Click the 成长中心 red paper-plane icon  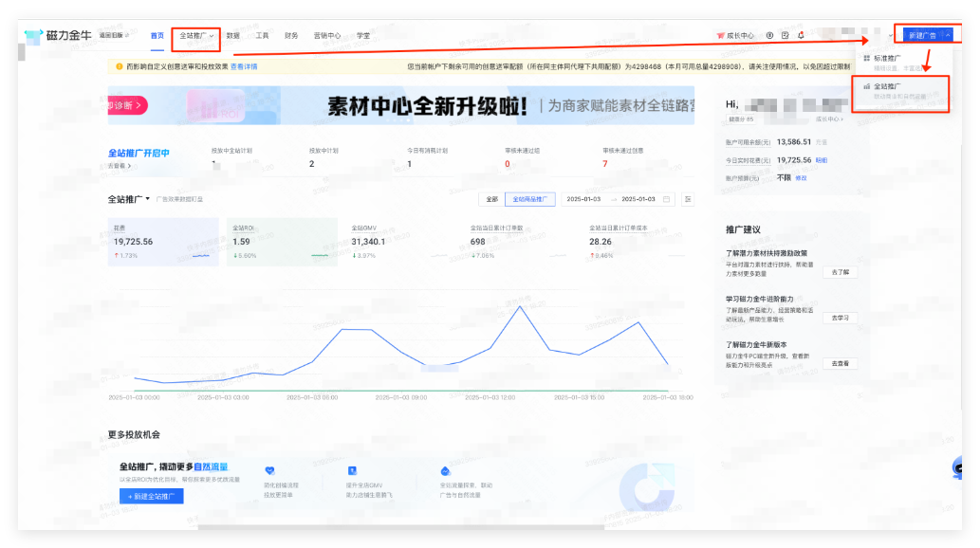point(721,36)
